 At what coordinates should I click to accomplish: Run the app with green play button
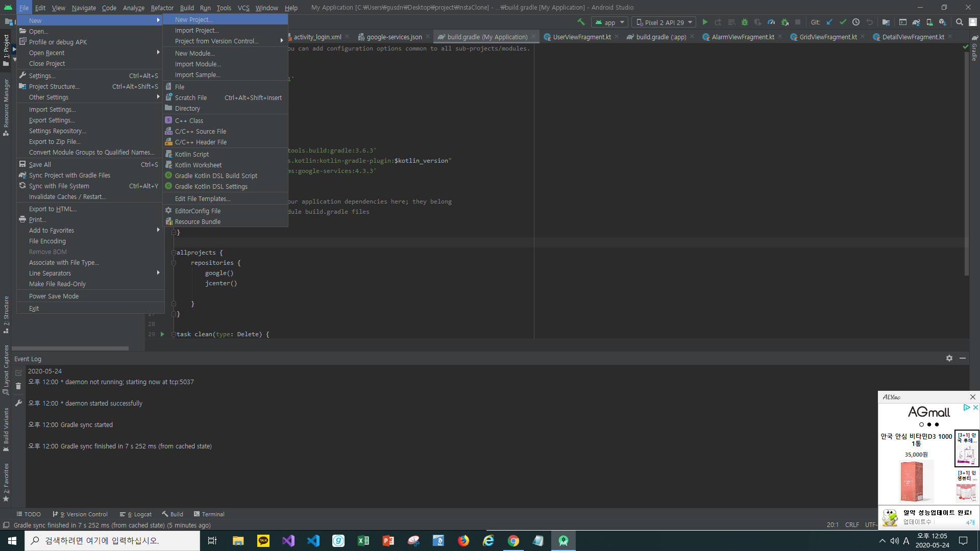[x=705, y=22]
